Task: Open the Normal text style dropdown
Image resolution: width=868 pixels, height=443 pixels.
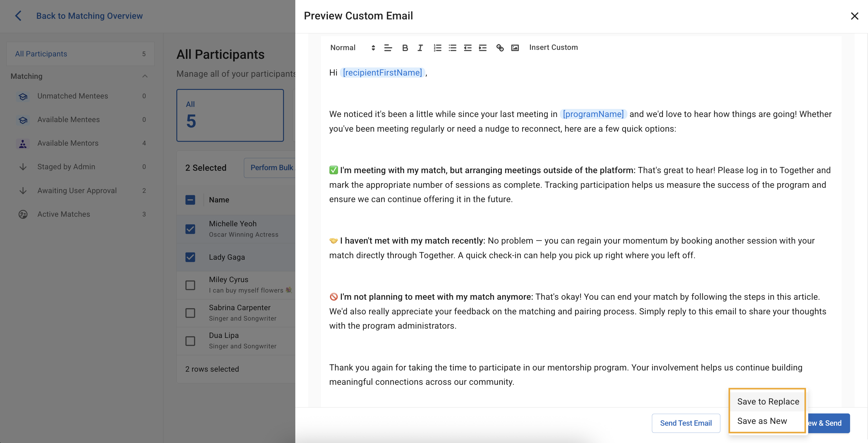Action: coord(352,48)
